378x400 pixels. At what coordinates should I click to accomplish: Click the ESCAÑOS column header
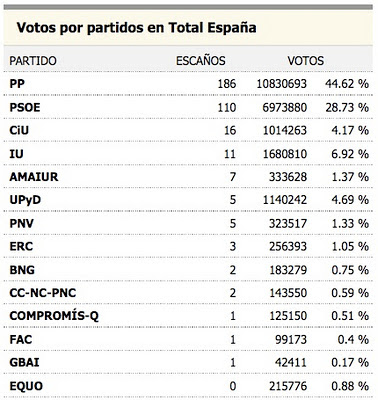point(200,61)
